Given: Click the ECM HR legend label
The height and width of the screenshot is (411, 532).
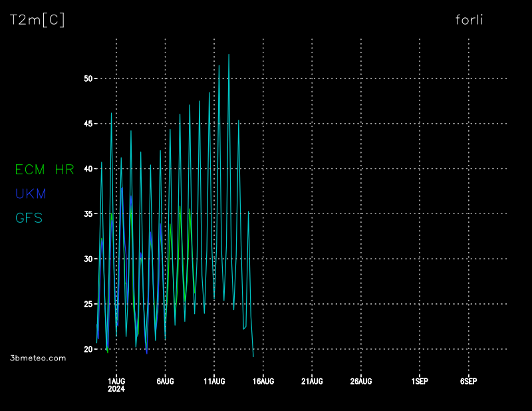Looking at the screenshot, I should [x=45, y=170].
